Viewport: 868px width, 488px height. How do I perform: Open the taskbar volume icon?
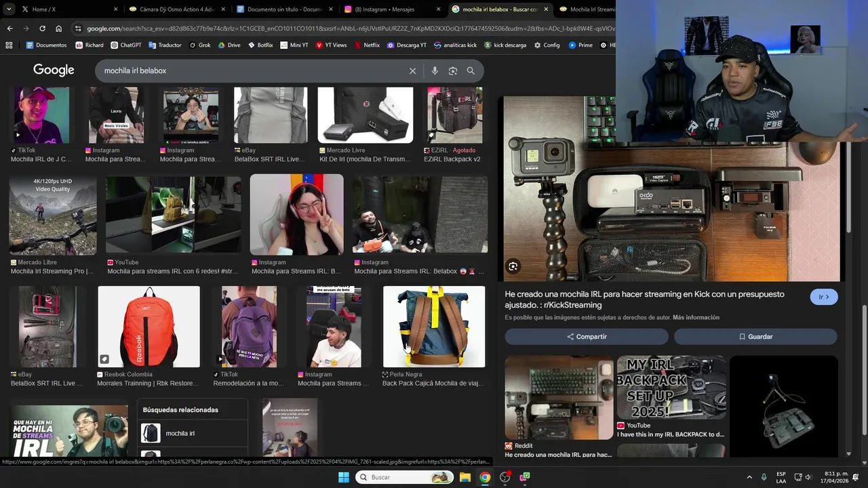(x=808, y=477)
